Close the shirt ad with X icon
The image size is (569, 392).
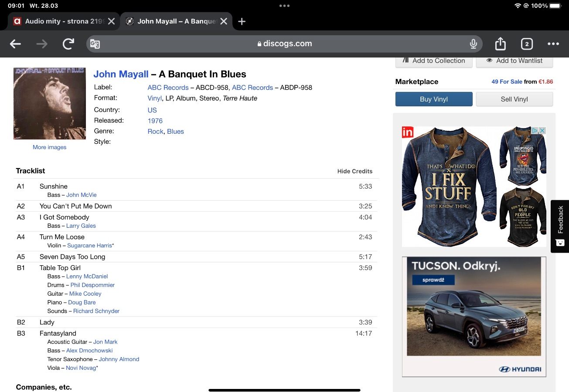[x=542, y=131]
